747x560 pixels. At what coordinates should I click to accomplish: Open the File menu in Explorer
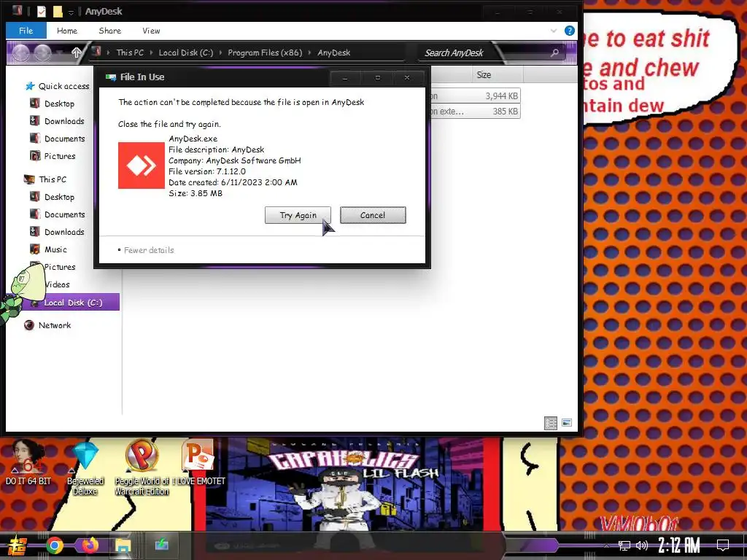[x=26, y=31]
